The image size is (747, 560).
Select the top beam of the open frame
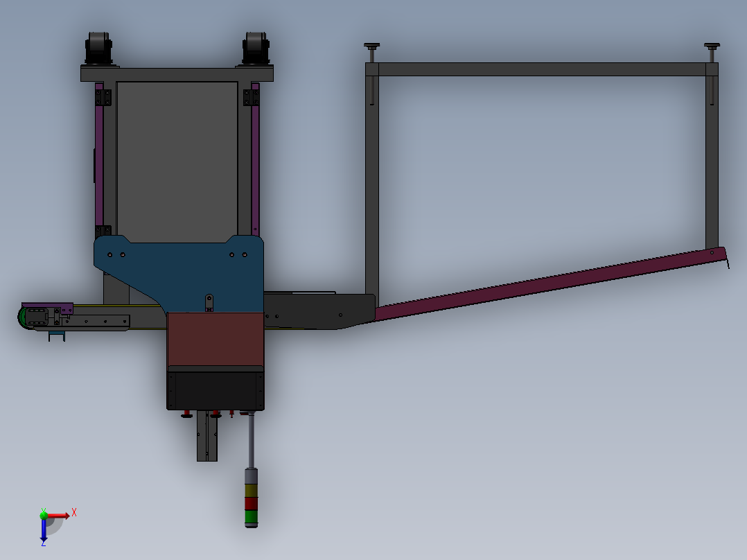click(542, 69)
